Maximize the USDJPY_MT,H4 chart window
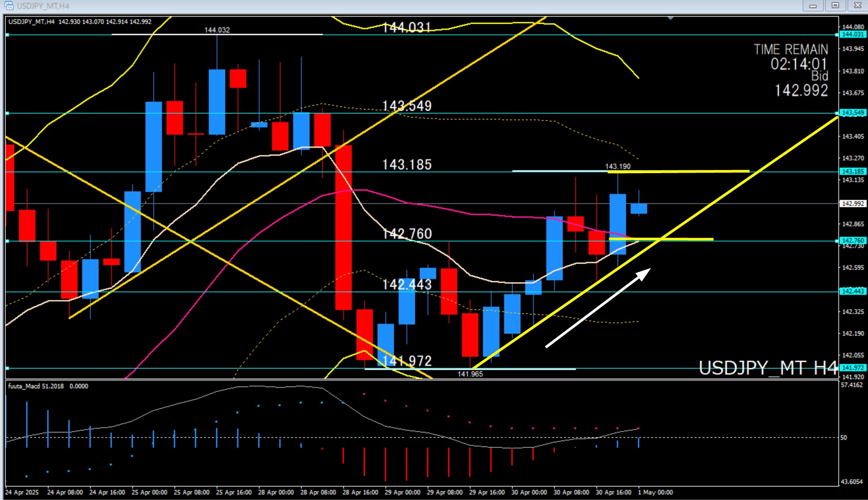Screen dimensions: 868x500 [x=835, y=6]
